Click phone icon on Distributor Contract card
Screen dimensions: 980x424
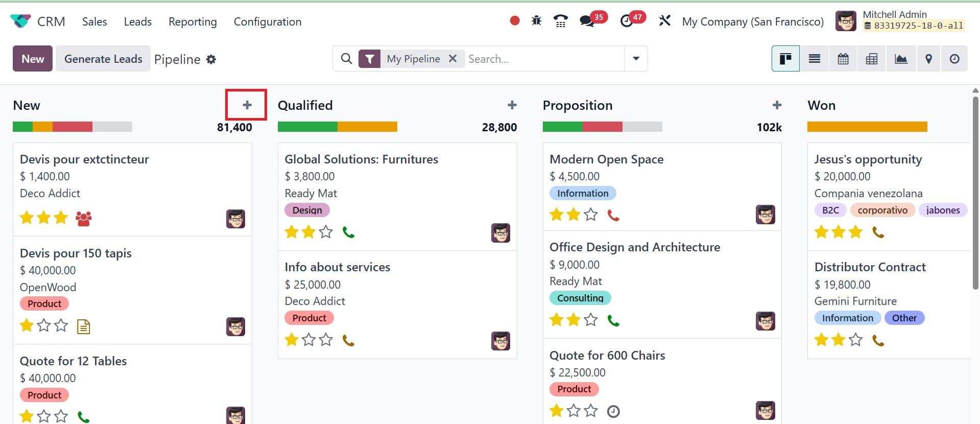(878, 340)
